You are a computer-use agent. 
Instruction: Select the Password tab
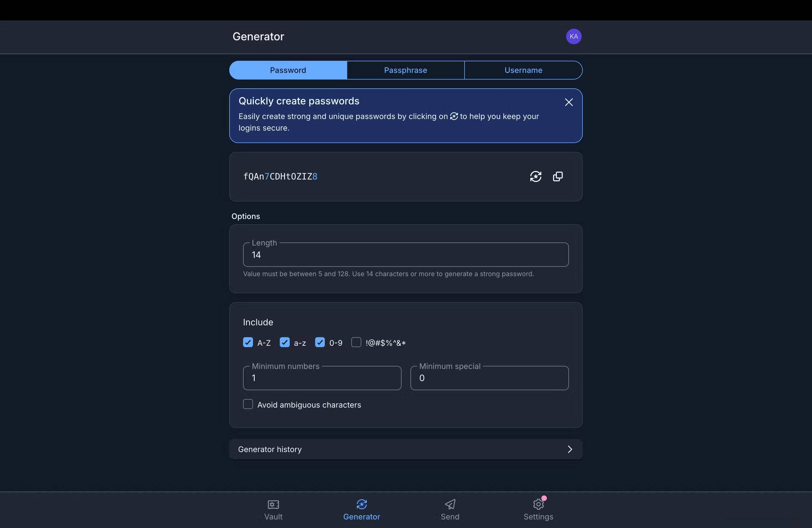click(288, 70)
